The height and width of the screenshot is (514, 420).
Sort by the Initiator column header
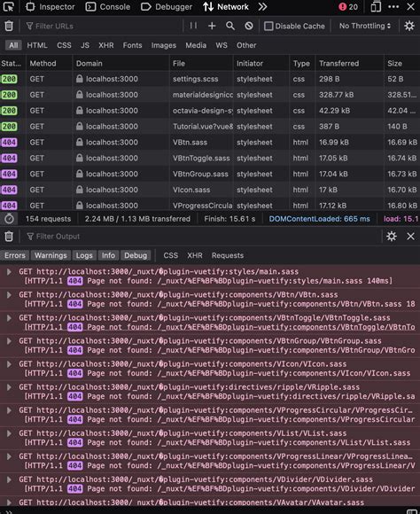click(x=261, y=63)
